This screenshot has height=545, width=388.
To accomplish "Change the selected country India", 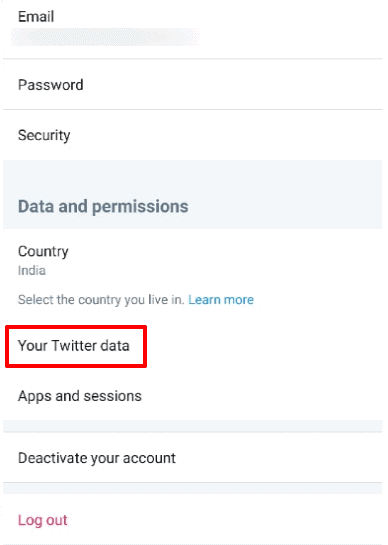I will tap(32, 270).
